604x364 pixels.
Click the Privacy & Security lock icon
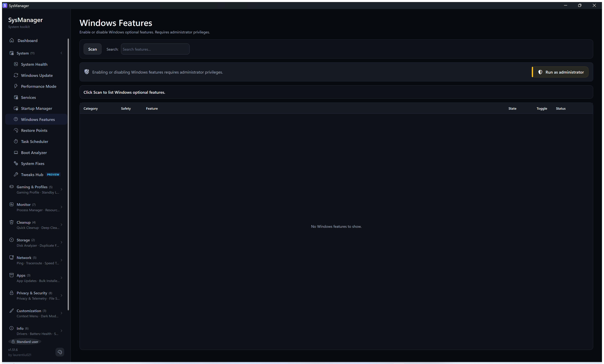click(x=12, y=293)
